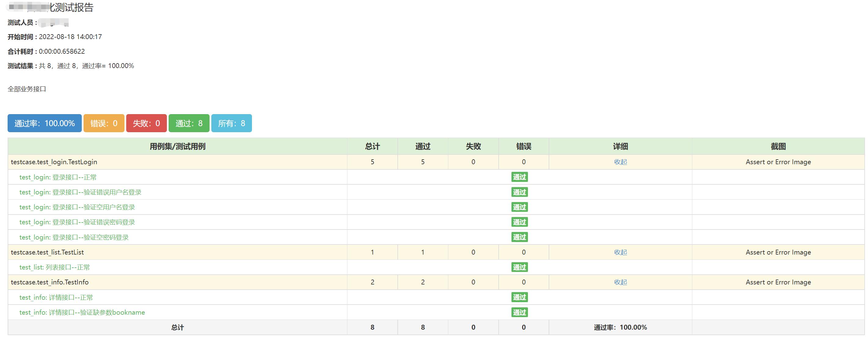
Task: Select the testcase.test_info.TestInfo row
Action: tap(49, 282)
